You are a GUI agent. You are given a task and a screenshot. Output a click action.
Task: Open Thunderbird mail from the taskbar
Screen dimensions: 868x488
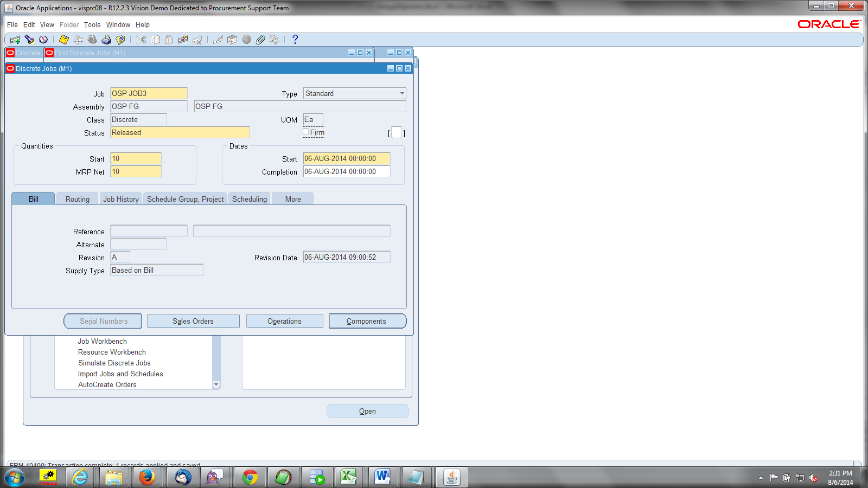pyautogui.click(x=183, y=477)
